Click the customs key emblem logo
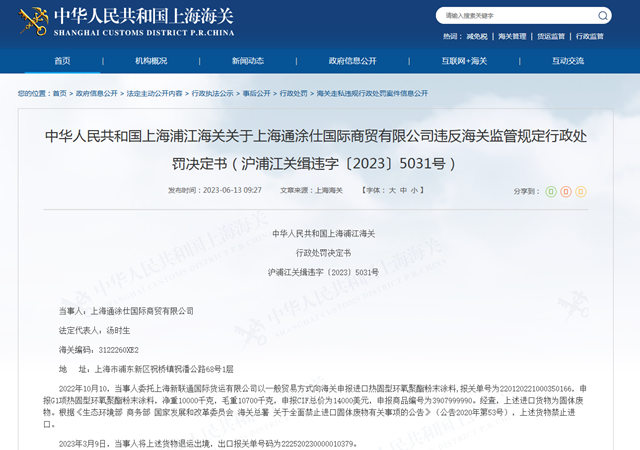The image size is (640, 450). tap(33, 21)
